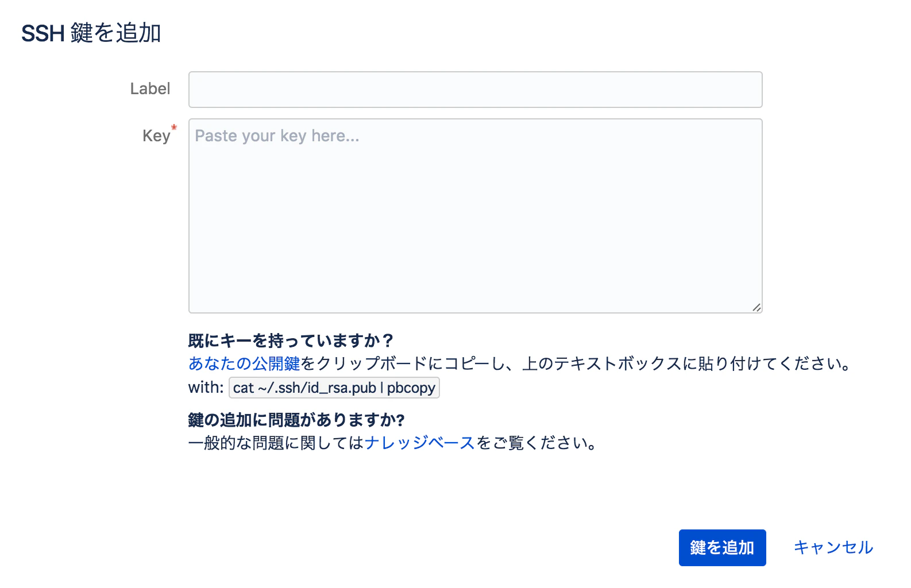Grab the Key textarea resize handle
Viewport: 911px width, 588px height.
[x=756, y=308]
